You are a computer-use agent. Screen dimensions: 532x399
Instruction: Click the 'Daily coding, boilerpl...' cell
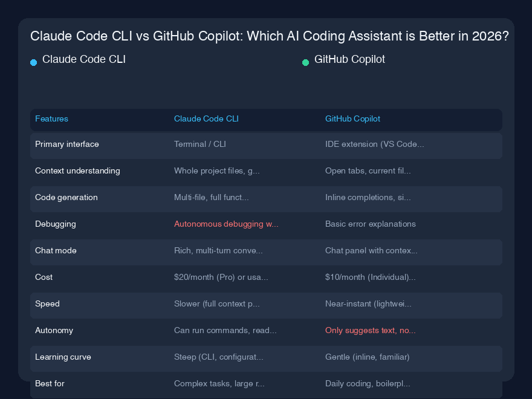coord(368,383)
